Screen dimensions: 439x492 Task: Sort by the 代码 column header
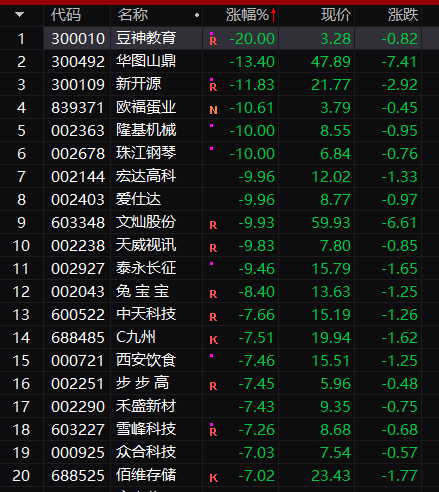click(66, 15)
